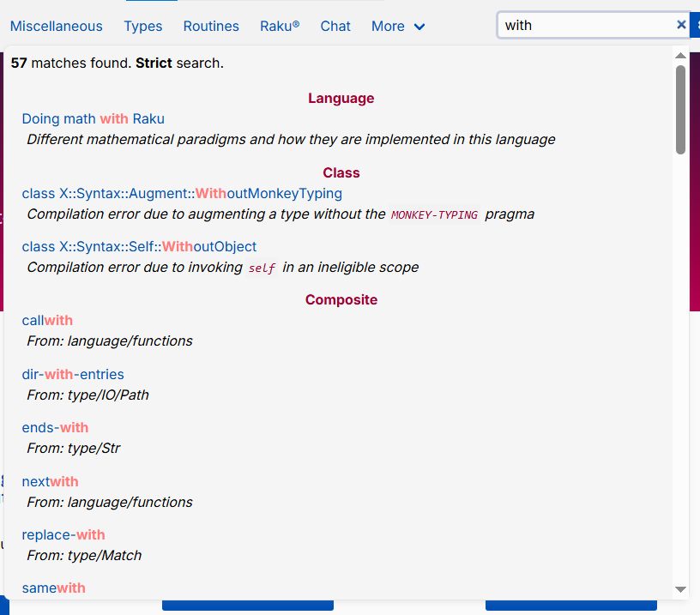700x615 pixels.
Task: Click the scrollbar up arrow in results
Action: tap(680, 56)
